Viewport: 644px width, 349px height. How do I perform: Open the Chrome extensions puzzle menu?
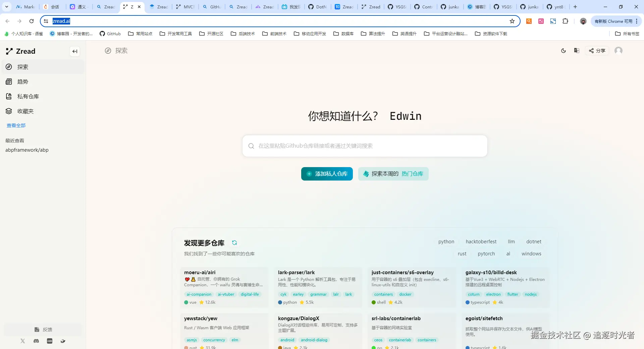(x=565, y=21)
